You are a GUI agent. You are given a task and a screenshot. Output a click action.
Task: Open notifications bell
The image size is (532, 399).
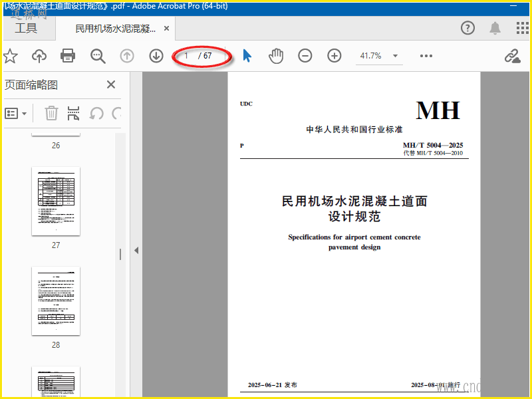tap(495, 28)
